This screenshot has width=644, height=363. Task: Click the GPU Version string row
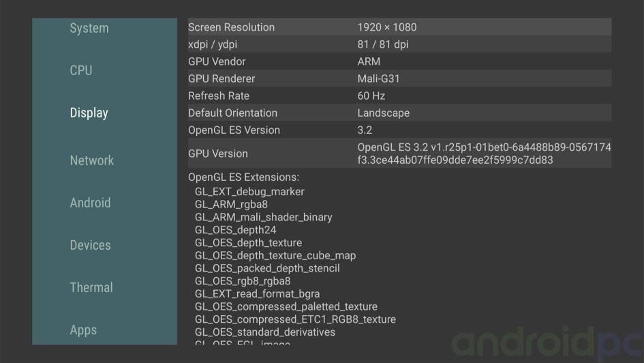tap(399, 154)
